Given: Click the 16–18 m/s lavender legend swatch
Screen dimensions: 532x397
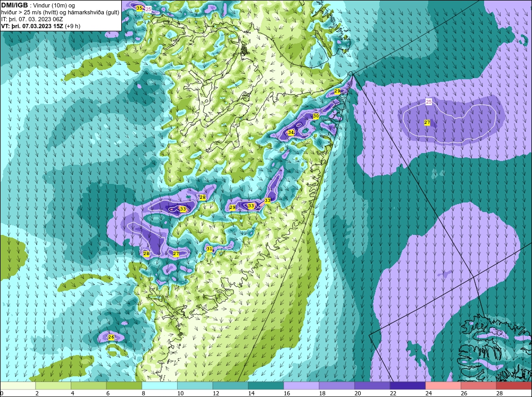Looking at the screenshot, I should [301, 386].
